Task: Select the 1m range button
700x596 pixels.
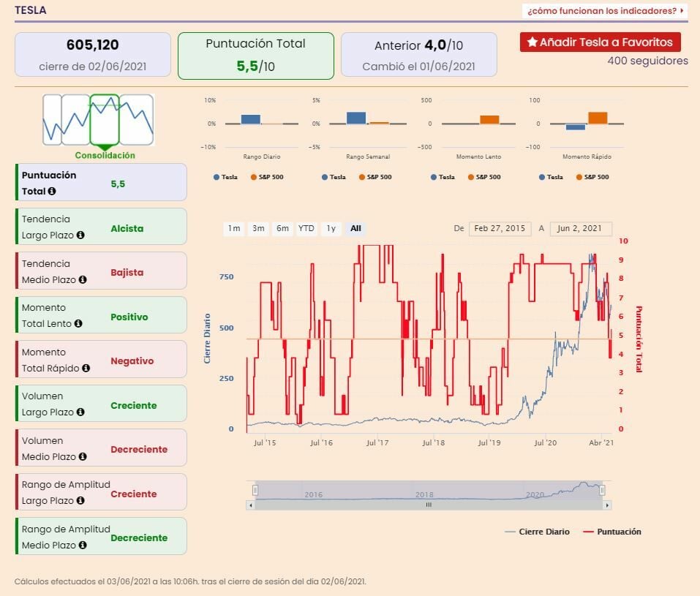Action: pos(234,229)
